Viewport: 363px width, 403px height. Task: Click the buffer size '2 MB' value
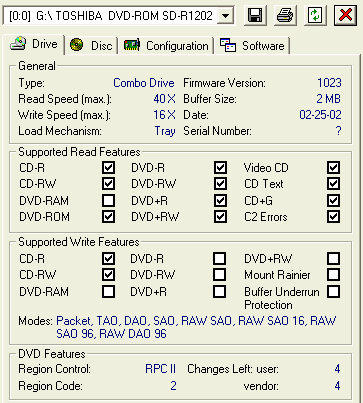coord(329,99)
